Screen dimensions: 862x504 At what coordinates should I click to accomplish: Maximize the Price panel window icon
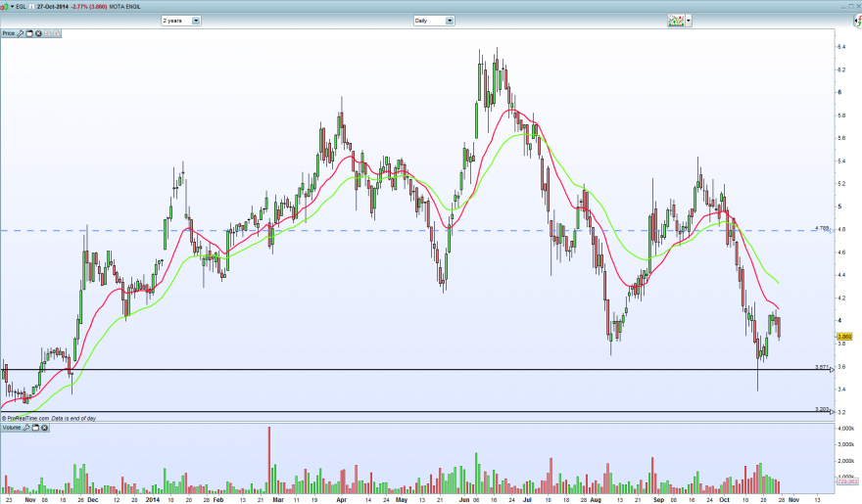[29, 33]
